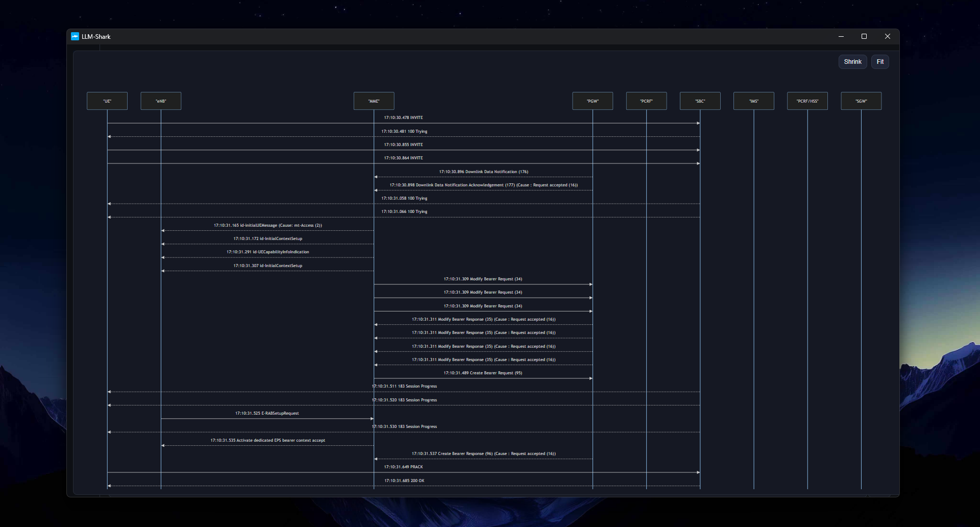Image resolution: width=980 pixels, height=527 pixels.
Task: Close the LLM-Shark window
Action: pos(887,36)
